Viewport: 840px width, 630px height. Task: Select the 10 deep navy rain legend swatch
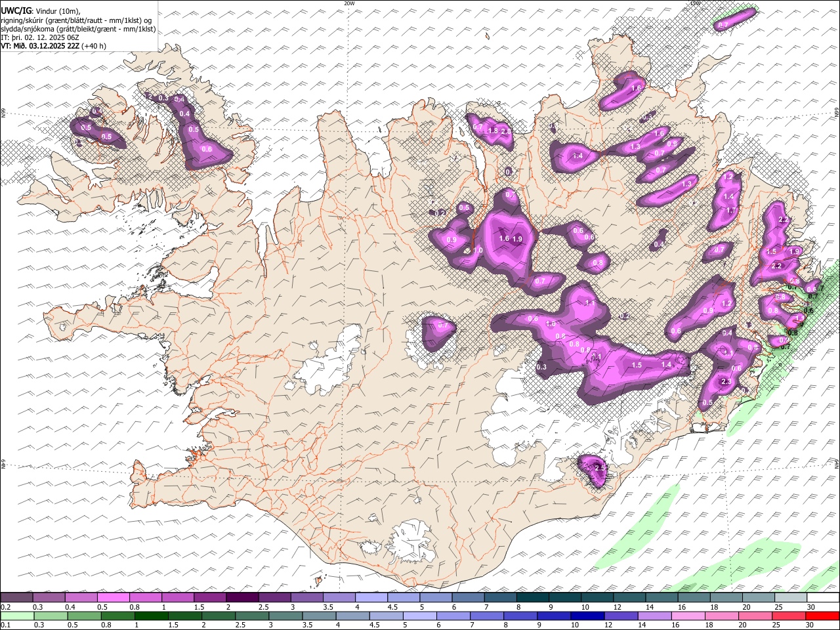click(587, 616)
